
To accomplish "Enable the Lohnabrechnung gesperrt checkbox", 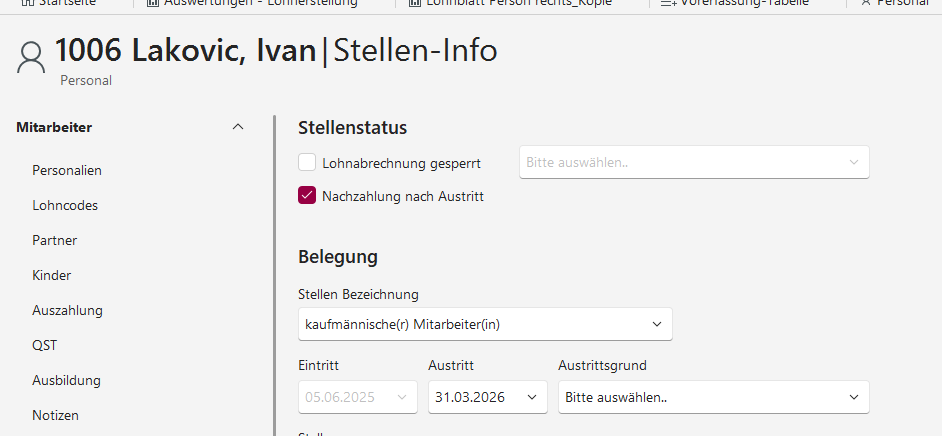I will [307, 162].
